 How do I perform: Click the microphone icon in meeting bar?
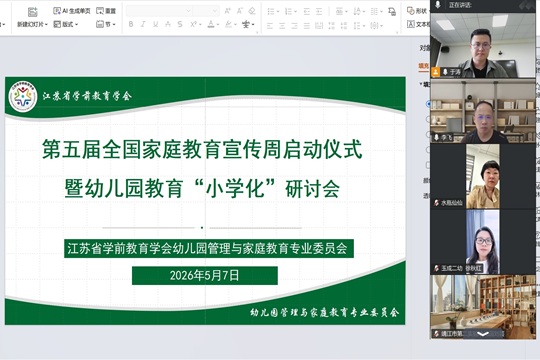[x=438, y=4]
